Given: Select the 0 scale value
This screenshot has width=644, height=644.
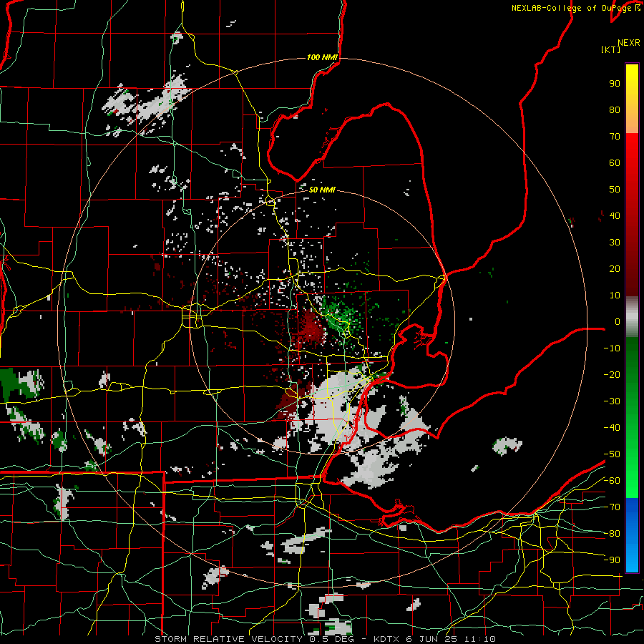Looking at the screenshot, I should pyautogui.click(x=618, y=322).
